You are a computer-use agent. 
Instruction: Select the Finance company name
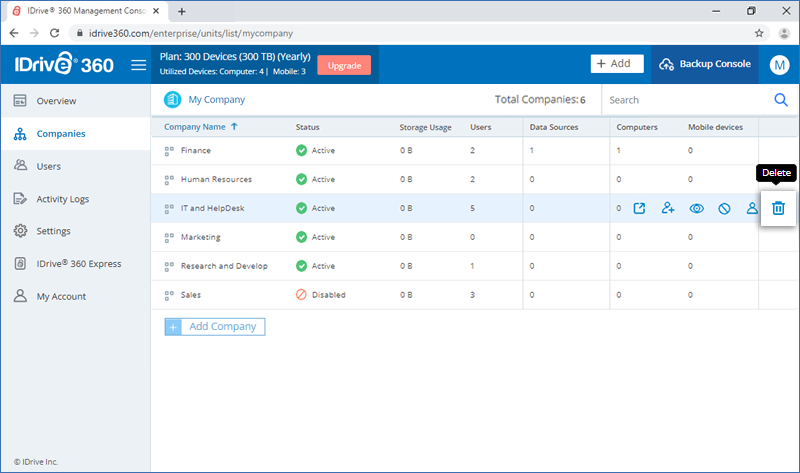[x=195, y=151]
